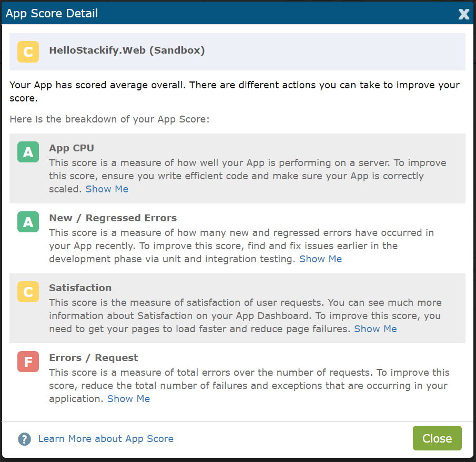Click the A badge beside New / Regressed Errors
The width and height of the screenshot is (476, 462).
tap(28, 222)
